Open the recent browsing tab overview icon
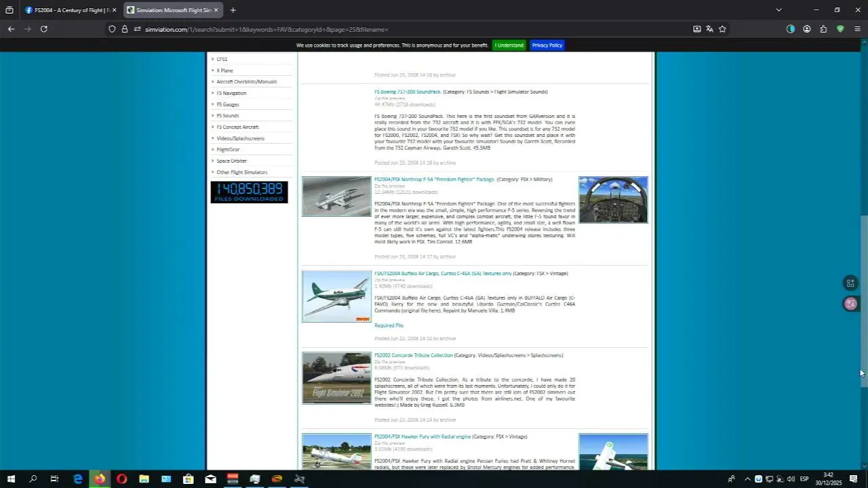The width and height of the screenshot is (868, 488). pyautogui.click(x=9, y=10)
